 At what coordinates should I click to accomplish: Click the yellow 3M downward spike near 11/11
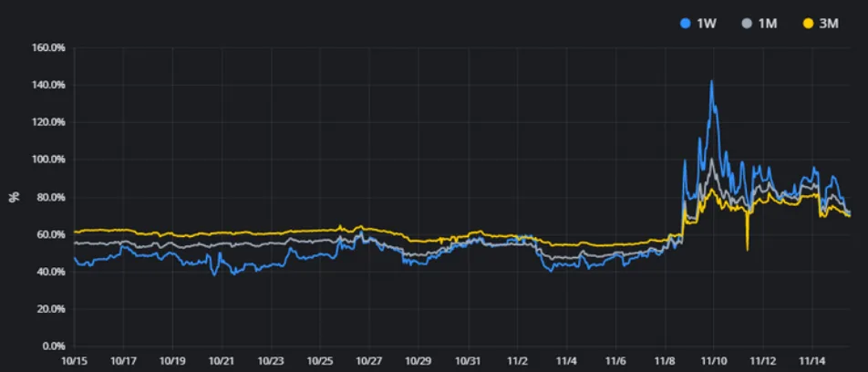[x=748, y=248]
